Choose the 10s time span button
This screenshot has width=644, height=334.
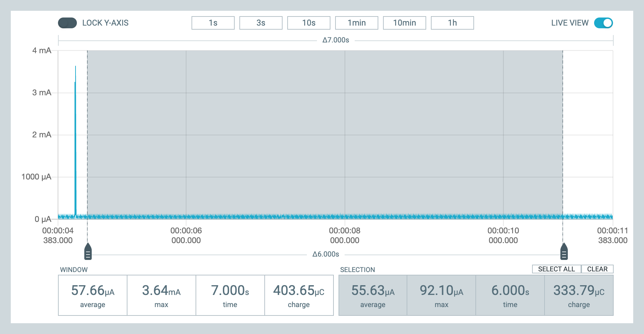(x=309, y=23)
